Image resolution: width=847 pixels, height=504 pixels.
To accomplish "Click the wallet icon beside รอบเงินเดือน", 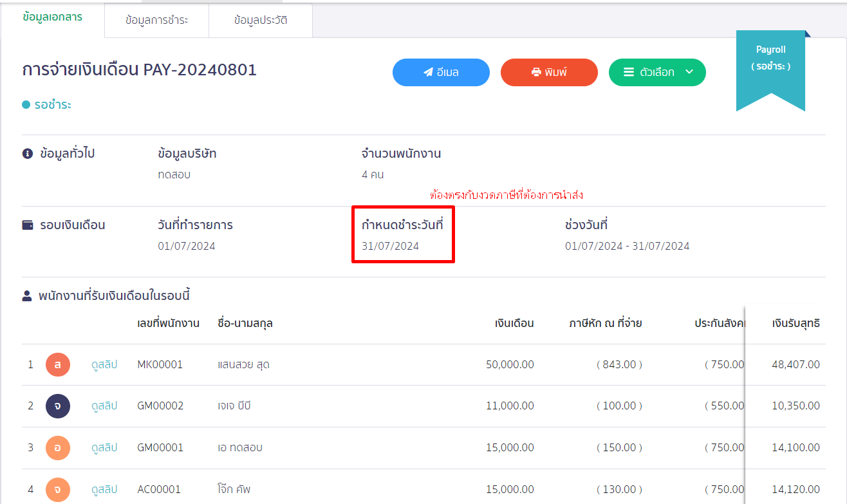I will coord(28,225).
